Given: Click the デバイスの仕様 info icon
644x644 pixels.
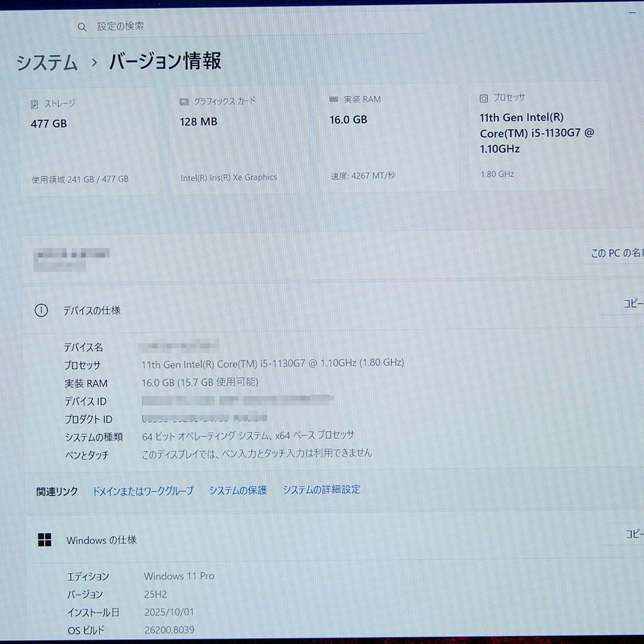Looking at the screenshot, I should click(41, 311).
